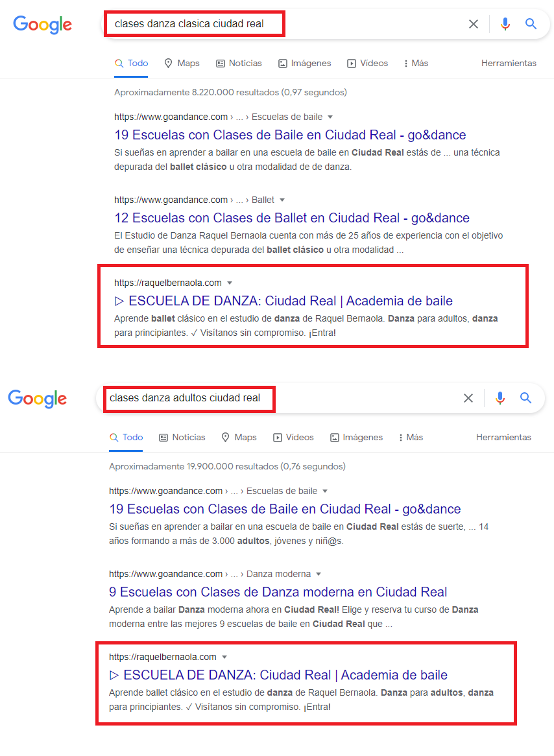This screenshot has height=756, width=554.
Task: Start voice search in bottom search bar
Action: (x=500, y=397)
